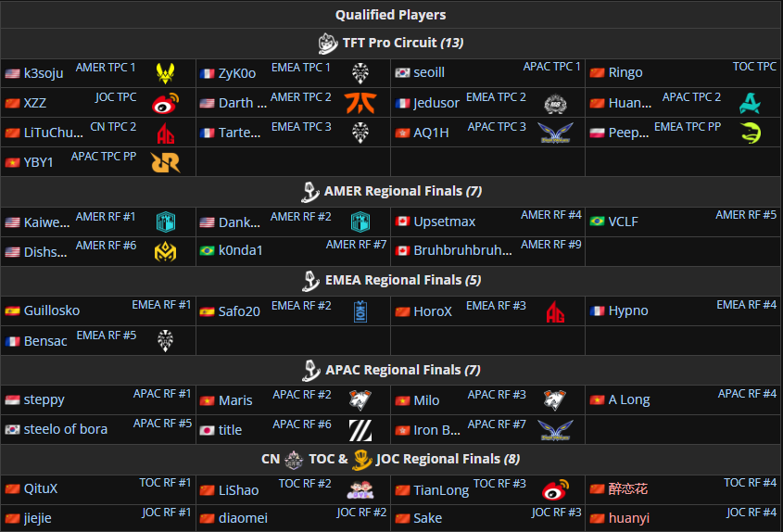This screenshot has height=532, width=783.
Task: Click Team Vitality logo next to k3soju
Action: pyautogui.click(x=165, y=73)
